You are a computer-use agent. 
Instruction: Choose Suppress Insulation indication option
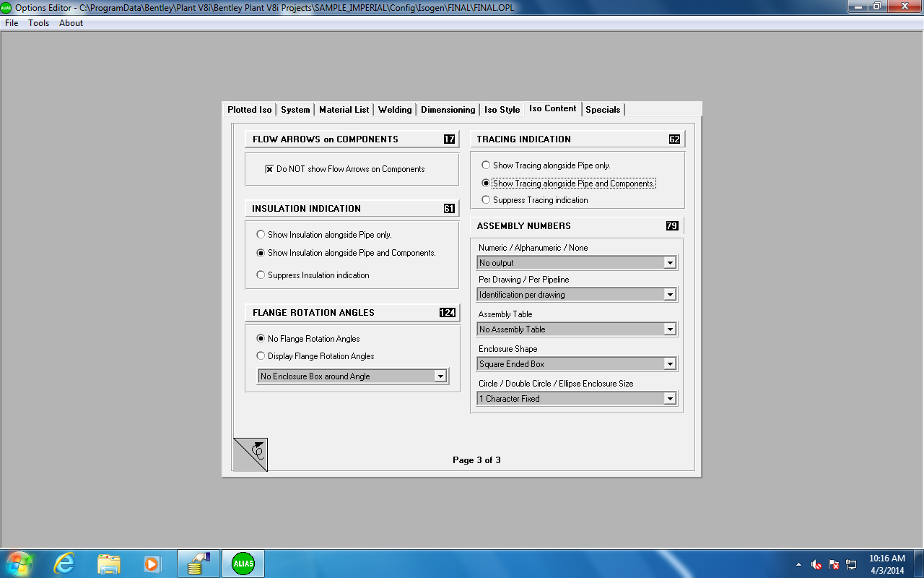click(x=261, y=275)
